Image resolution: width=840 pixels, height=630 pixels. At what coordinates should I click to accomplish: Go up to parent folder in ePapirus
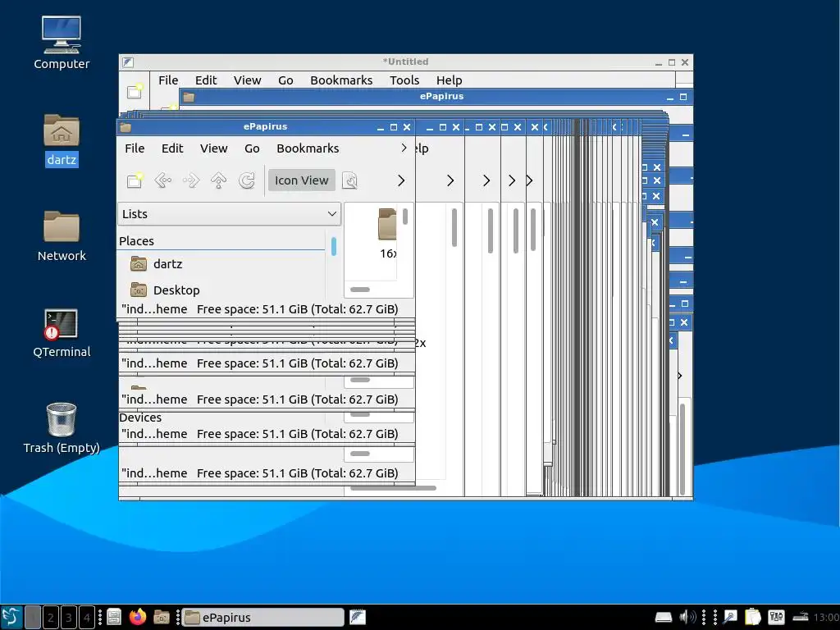(x=218, y=180)
